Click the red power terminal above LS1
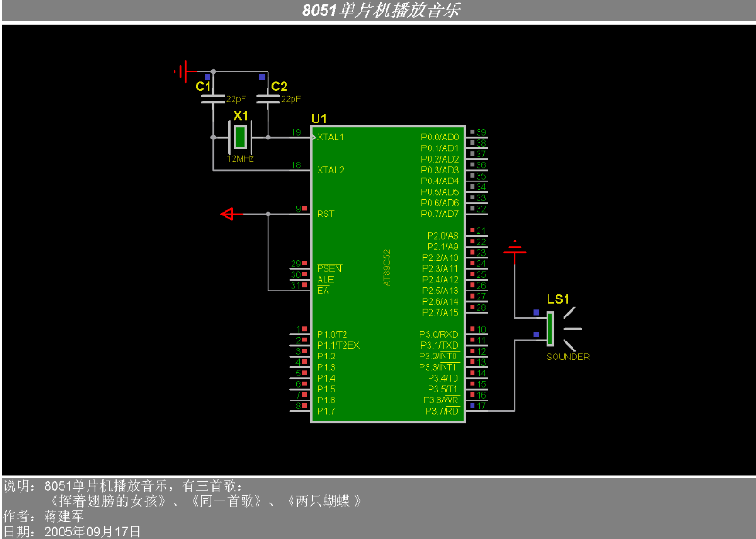This screenshot has width=756, height=539. point(514,251)
